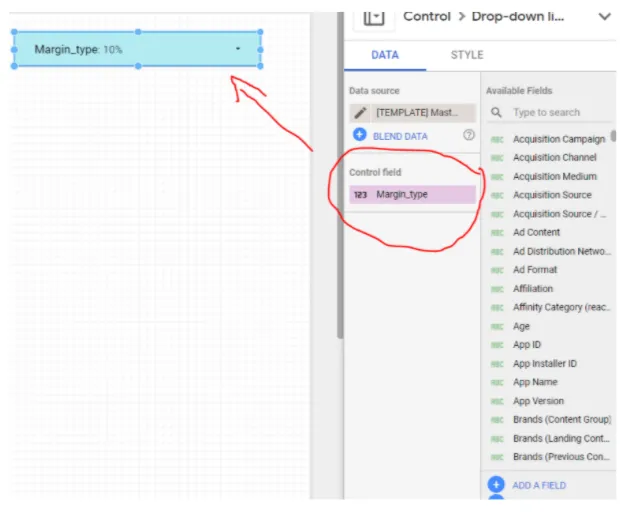The height and width of the screenshot is (512, 631).
Task: Open the Margin_type dropdown arrow on canvas
Action: [x=238, y=49]
